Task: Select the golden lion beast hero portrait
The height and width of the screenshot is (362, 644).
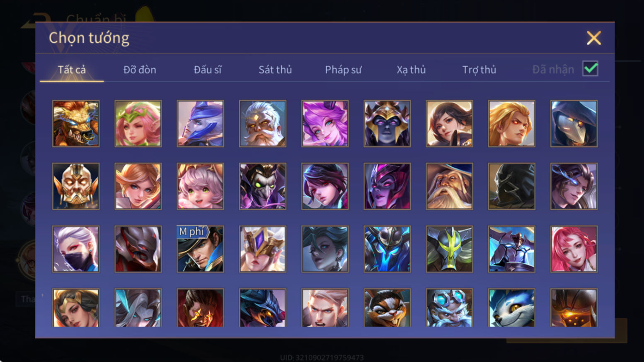Action: tap(76, 123)
